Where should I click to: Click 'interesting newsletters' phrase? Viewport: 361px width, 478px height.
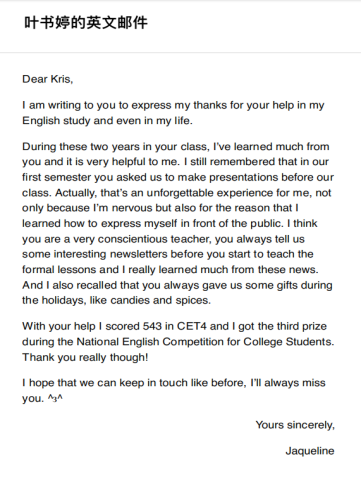click(110, 254)
